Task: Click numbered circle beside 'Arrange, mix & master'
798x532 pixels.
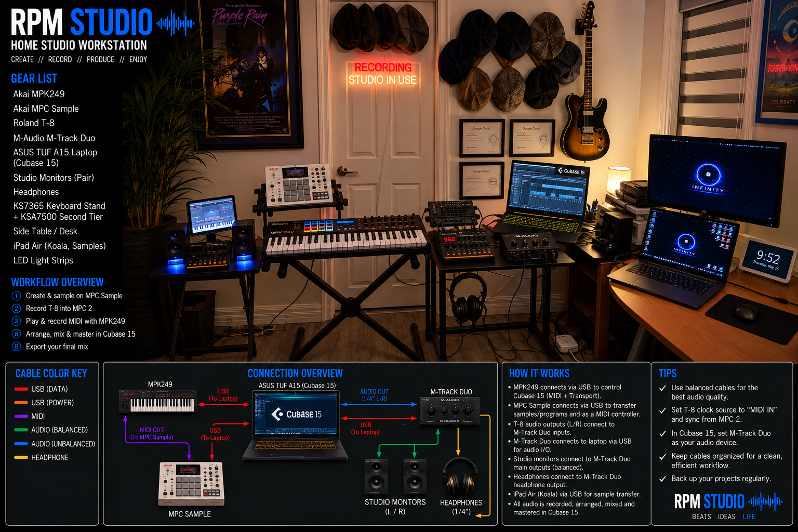Action: coord(17,334)
